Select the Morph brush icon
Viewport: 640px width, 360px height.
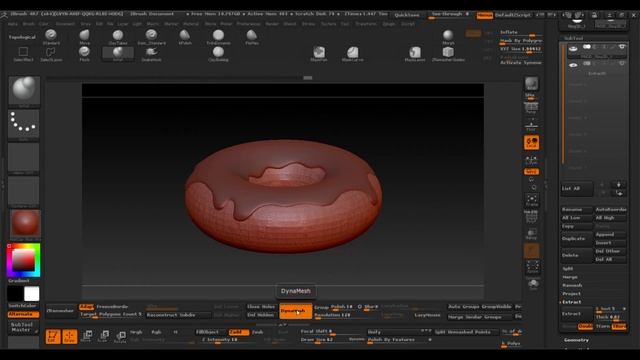pyautogui.click(x=448, y=37)
